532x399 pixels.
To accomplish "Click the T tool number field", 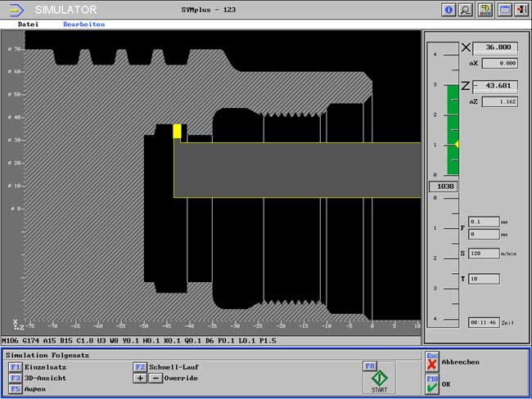I will coord(484,279).
